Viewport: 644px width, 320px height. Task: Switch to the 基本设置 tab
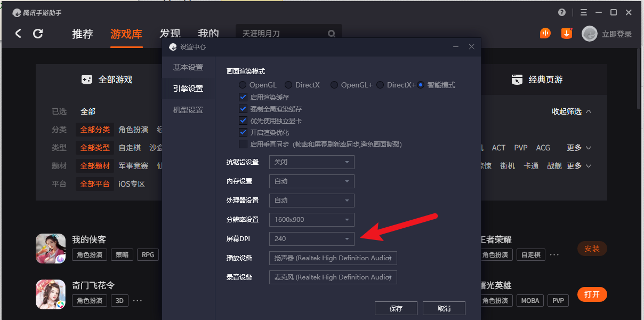pos(188,67)
